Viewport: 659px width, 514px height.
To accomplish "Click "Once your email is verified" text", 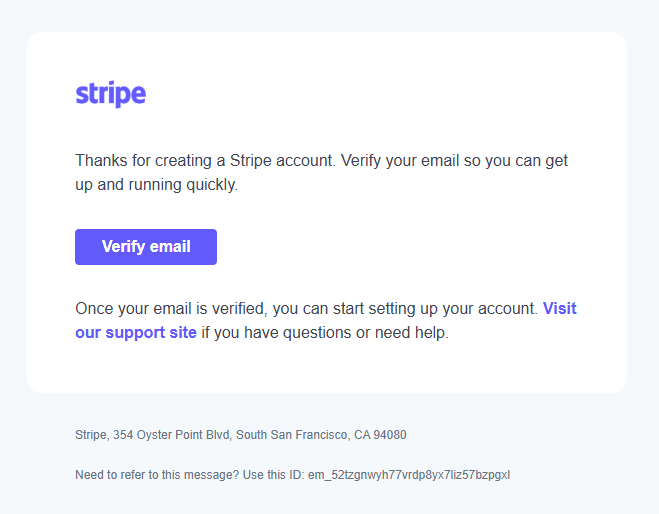I will (171, 308).
